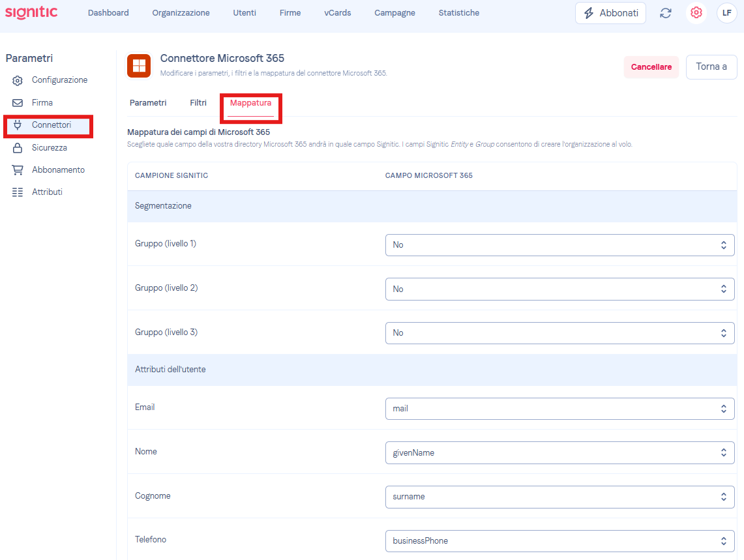Click the Gruppo (livello 3) row label
The height and width of the screenshot is (560, 744).
click(166, 332)
